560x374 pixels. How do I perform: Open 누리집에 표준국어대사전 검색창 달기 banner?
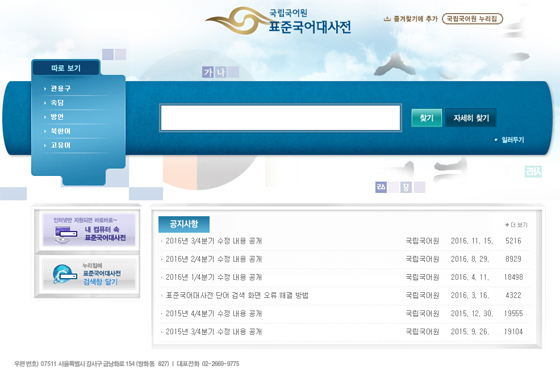[89, 274]
